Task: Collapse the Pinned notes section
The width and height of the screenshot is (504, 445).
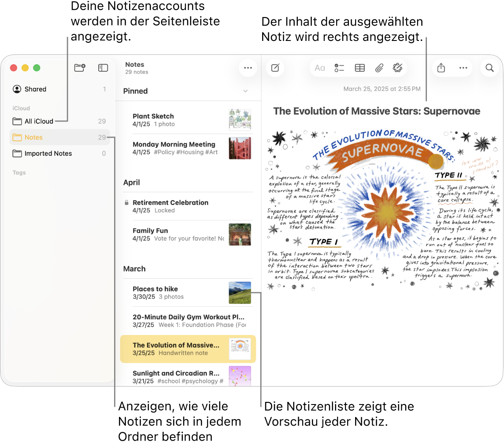Action: point(246,91)
